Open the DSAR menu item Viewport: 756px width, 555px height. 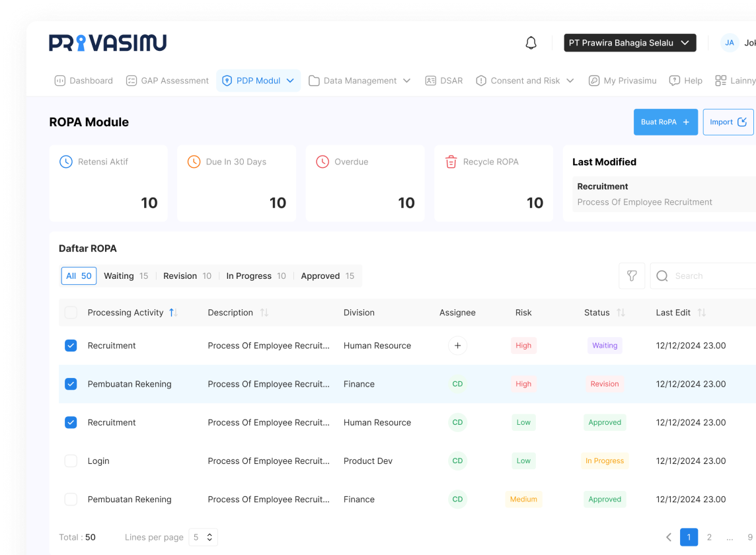(x=444, y=81)
